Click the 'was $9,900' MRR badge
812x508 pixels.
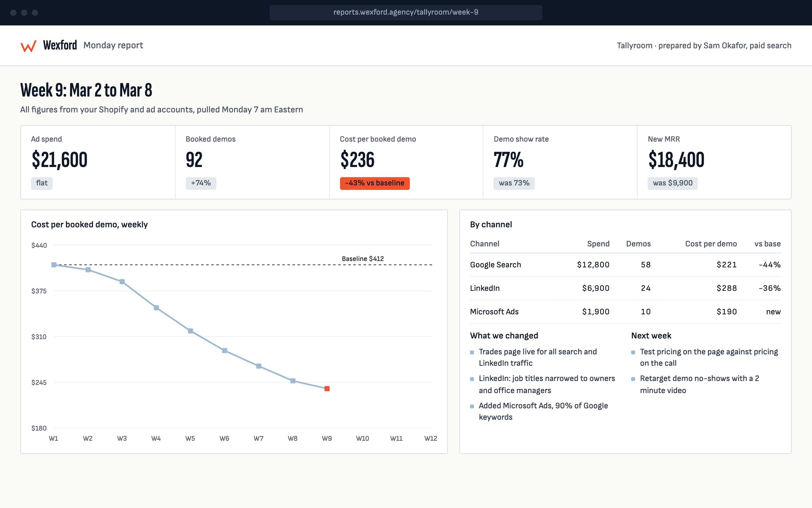pos(672,183)
